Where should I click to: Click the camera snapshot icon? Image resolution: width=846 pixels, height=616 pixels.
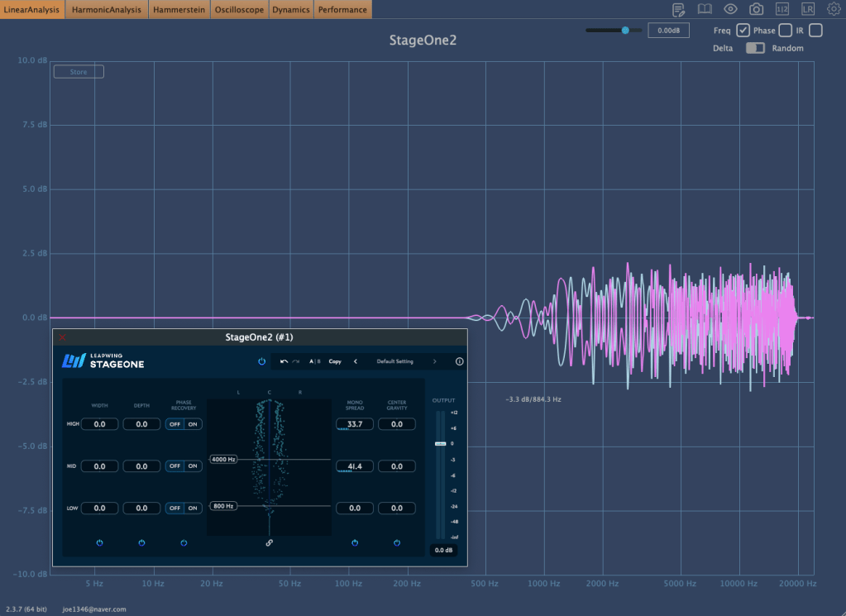(x=756, y=9)
